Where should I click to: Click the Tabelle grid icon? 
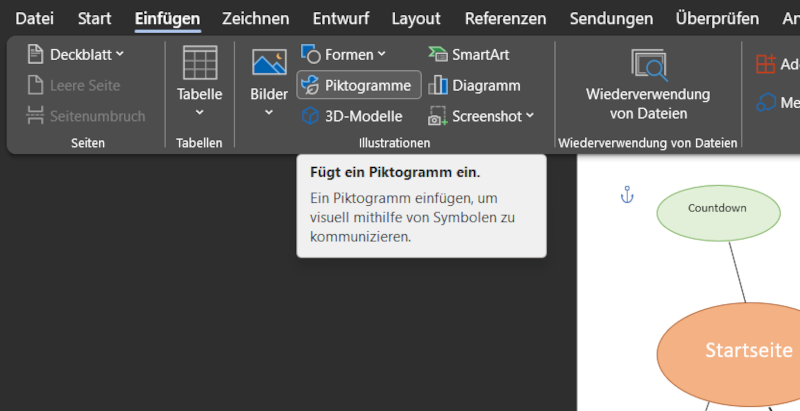click(x=199, y=63)
